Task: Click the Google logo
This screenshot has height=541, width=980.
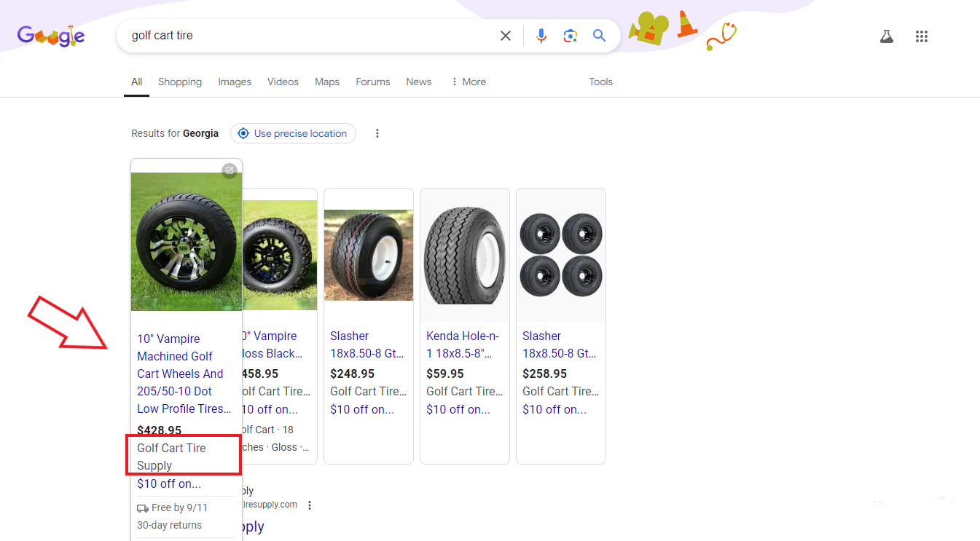Action: [51, 36]
